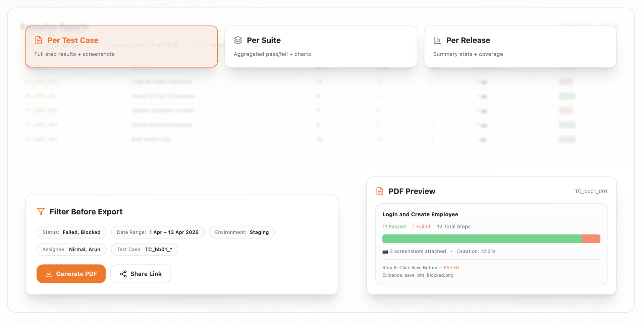Switch to the Per Release report tab
Viewport: 644px width, 324px height.
520,46
